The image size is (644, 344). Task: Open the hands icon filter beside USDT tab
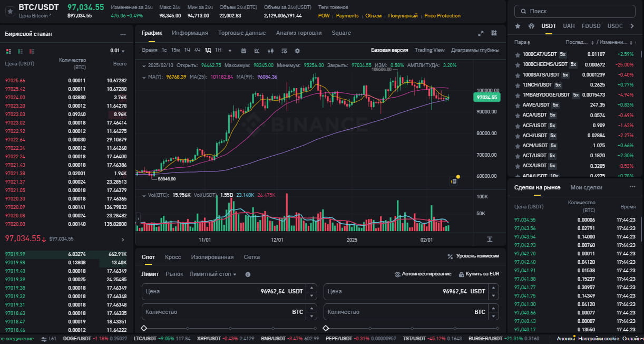(531, 26)
